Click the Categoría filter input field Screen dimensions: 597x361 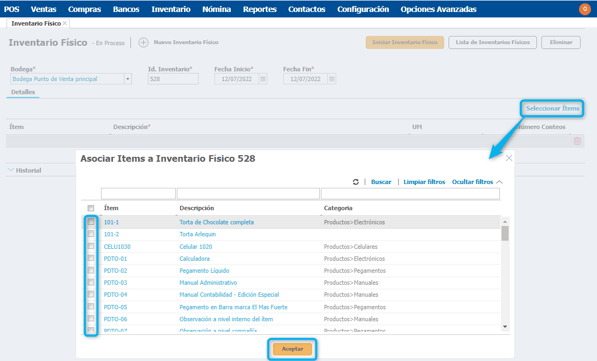410,193
